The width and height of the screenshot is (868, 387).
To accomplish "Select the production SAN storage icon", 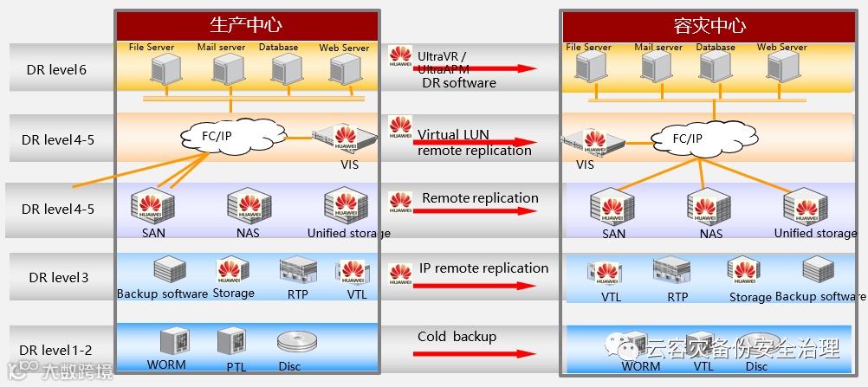I will click(152, 205).
